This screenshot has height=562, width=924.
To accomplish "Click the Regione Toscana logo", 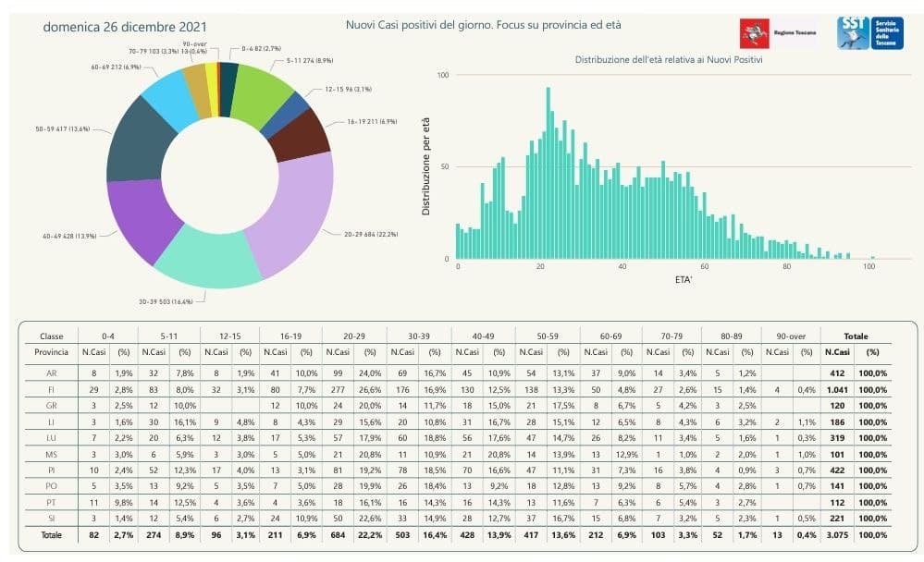I will click(x=778, y=33).
